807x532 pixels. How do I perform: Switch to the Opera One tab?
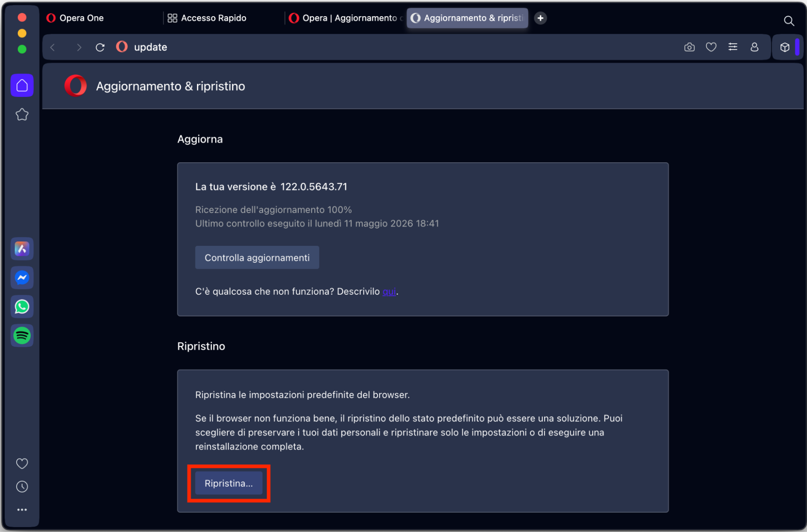[101, 18]
